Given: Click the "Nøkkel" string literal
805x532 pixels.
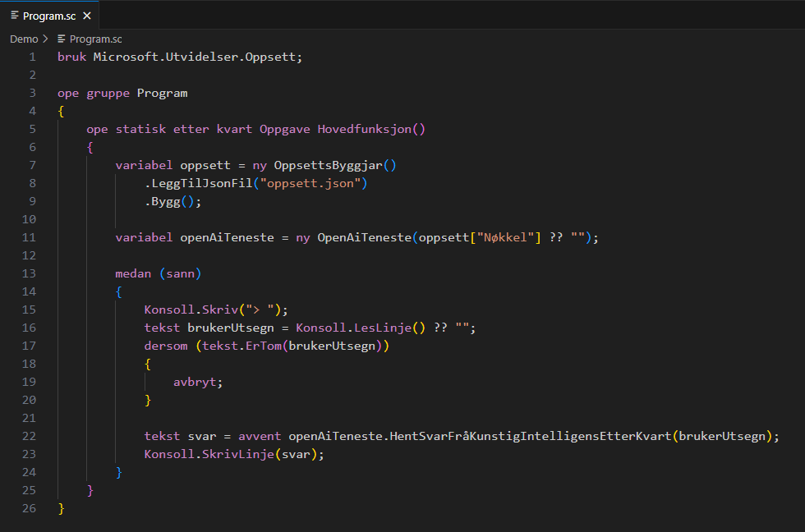Looking at the screenshot, I should click(505, 237).
